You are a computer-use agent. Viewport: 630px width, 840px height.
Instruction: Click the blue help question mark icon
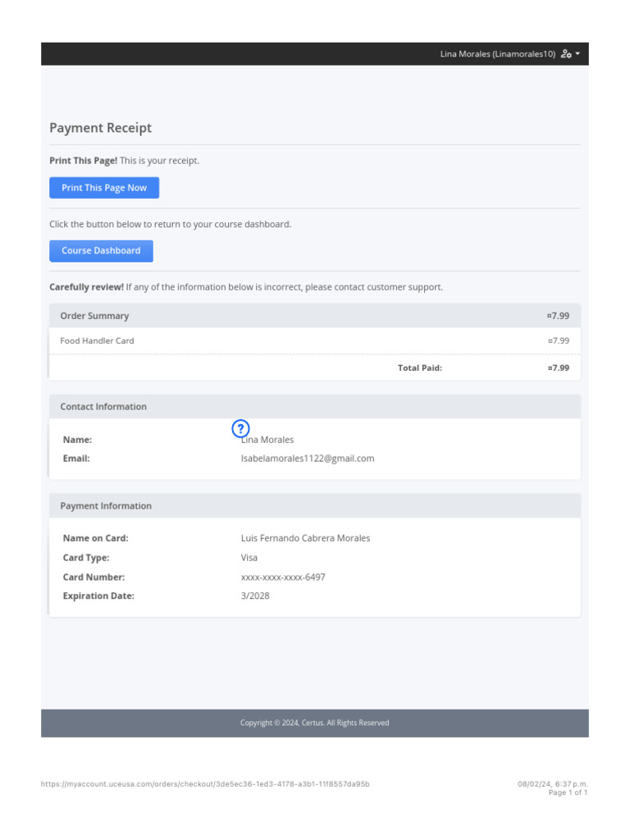(240, 428)
